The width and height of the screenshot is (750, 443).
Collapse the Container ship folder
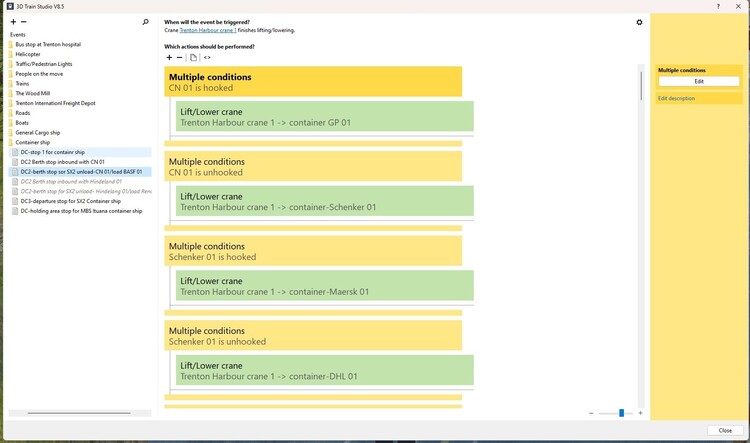click(32, 143)
